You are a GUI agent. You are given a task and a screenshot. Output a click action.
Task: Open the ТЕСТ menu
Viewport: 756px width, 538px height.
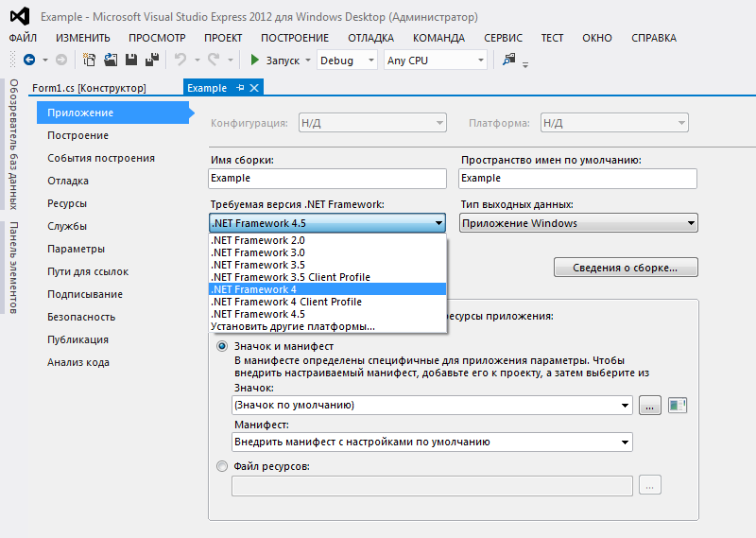(x=552, y=38)
